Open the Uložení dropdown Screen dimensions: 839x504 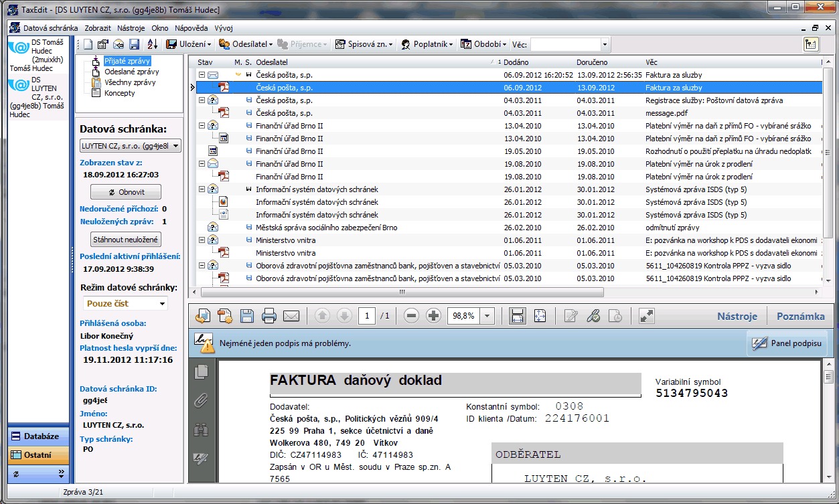[189, 44]
